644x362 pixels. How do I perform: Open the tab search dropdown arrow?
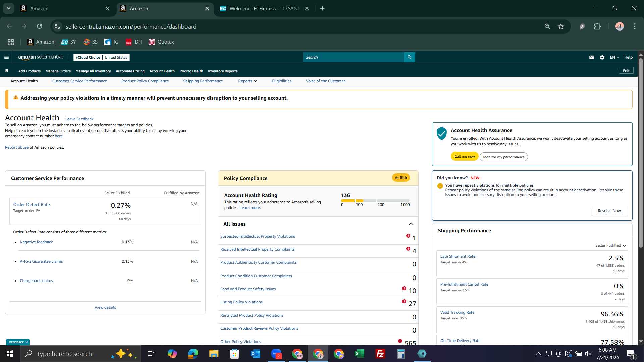8,8
